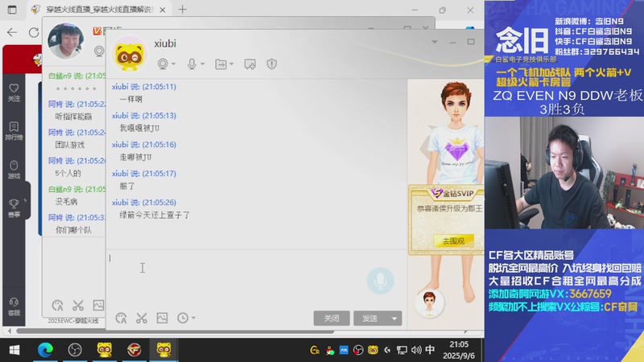The height and width of the screenshot is (362, 644).
Task: Expand the sidebar with the small arrow handle
Action: pyautogui.click(x=26, y=200)
